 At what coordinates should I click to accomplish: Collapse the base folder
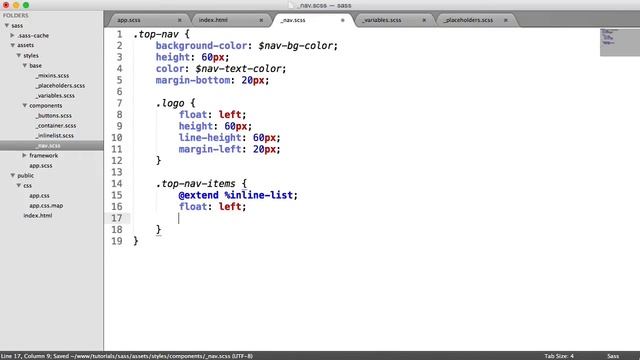pos(25,65)
